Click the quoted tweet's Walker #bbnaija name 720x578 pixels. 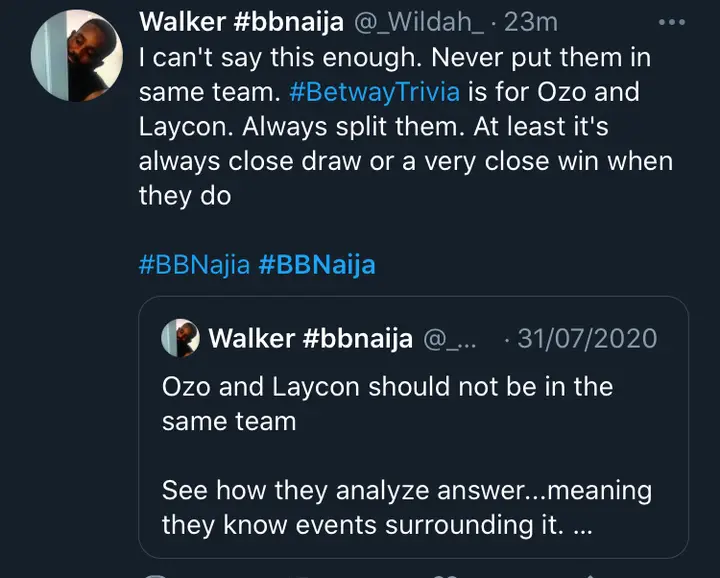tap(310, 338)
